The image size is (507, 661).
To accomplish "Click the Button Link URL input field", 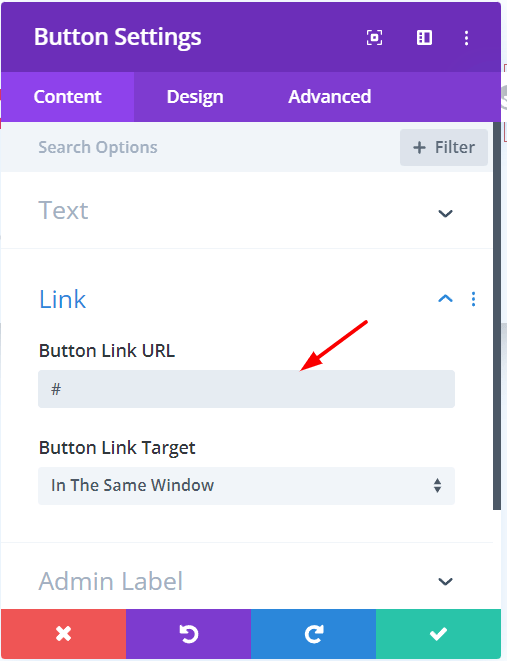I will point(247,389).
